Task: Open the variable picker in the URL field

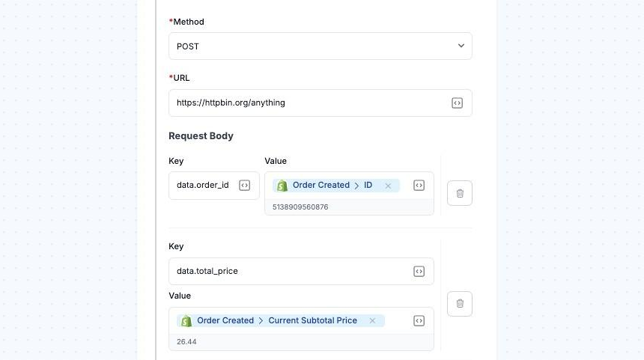Action: pyautogui.click(x=457, y=103)
